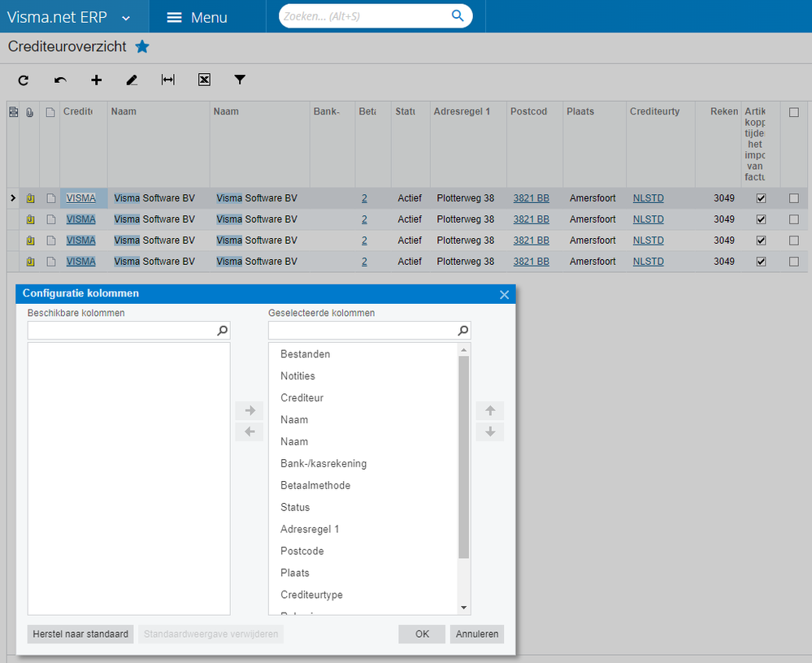Viewport: 812px width, 663px height.
Task: Click the Beschikbare kolommen search field
Action: (x=129, y=330)
